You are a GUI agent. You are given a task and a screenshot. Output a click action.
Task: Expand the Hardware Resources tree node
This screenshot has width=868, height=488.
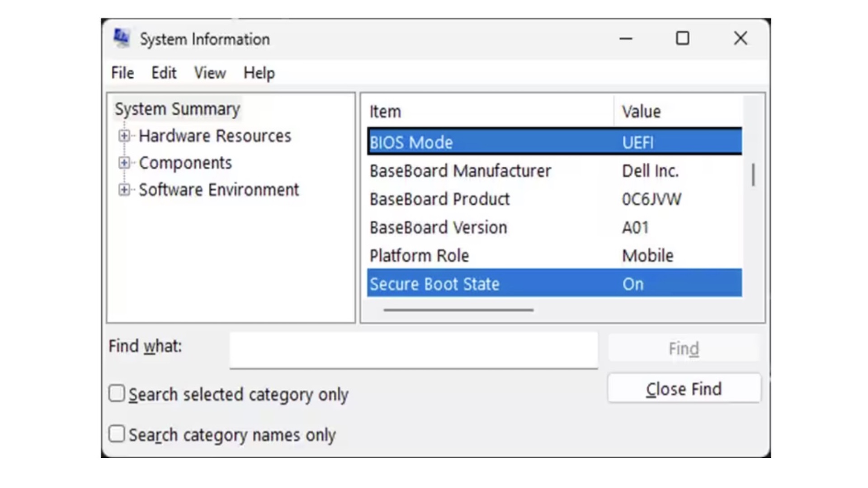click(124, 136)
